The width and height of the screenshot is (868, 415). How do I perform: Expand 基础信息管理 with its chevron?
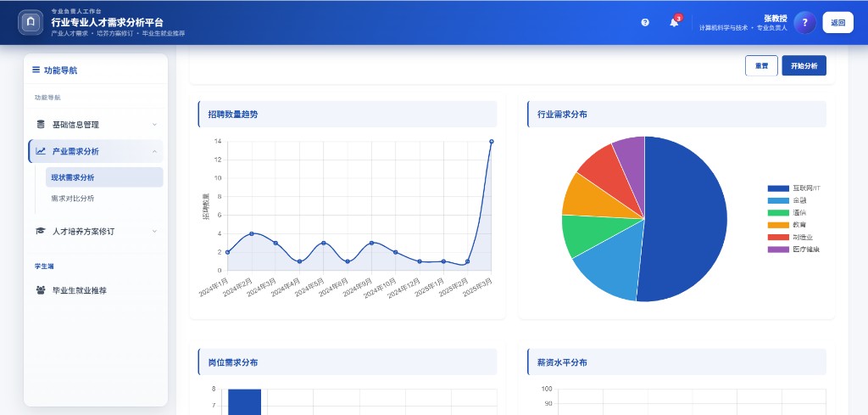click(x=154, y=125)
